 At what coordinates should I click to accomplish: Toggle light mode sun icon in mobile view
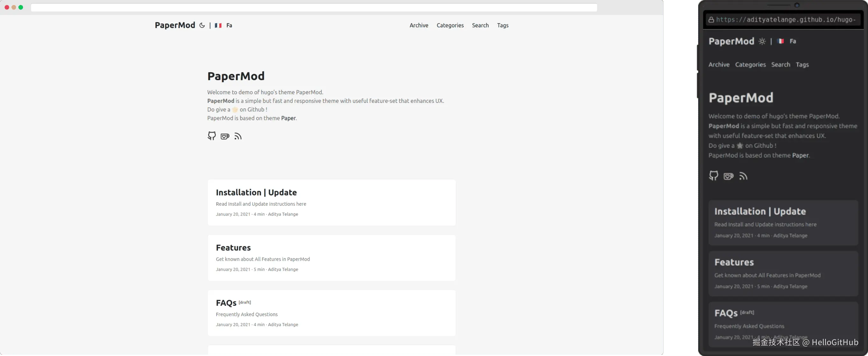coord(762,41)
